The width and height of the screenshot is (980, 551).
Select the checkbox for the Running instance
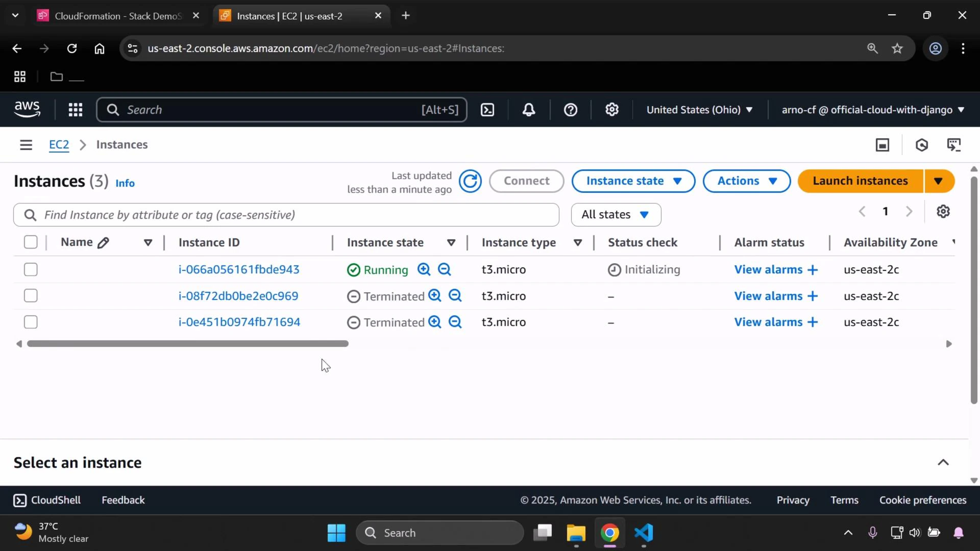(31, 269)
